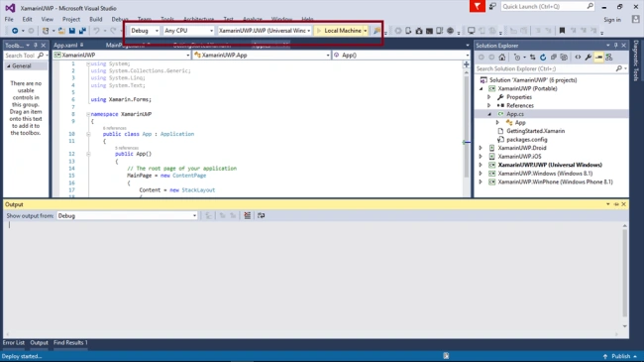Click View Code icon in Solution Explorer
The image size is (644, 362).
[x=578, y=58]
